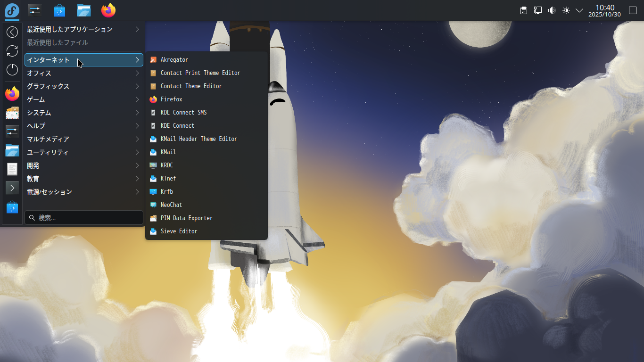This screenshot has width=644, height=362.
Task: Expand the マルチメディア category
Action: click(84, 139)
